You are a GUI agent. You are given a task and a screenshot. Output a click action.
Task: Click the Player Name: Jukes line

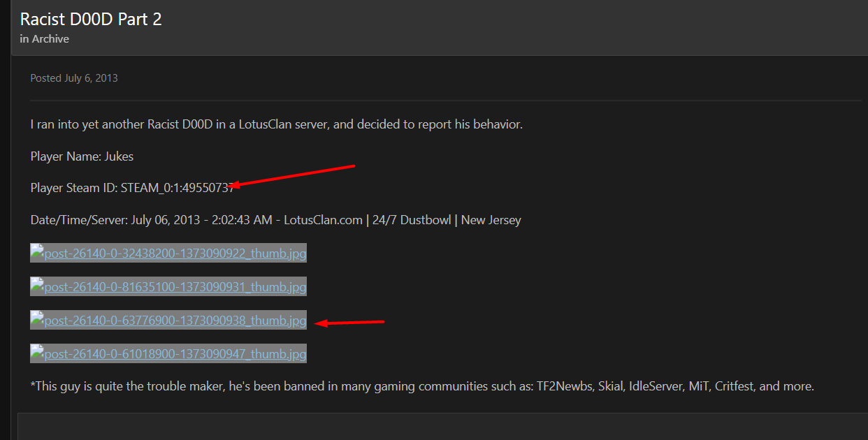pos(82,156)
